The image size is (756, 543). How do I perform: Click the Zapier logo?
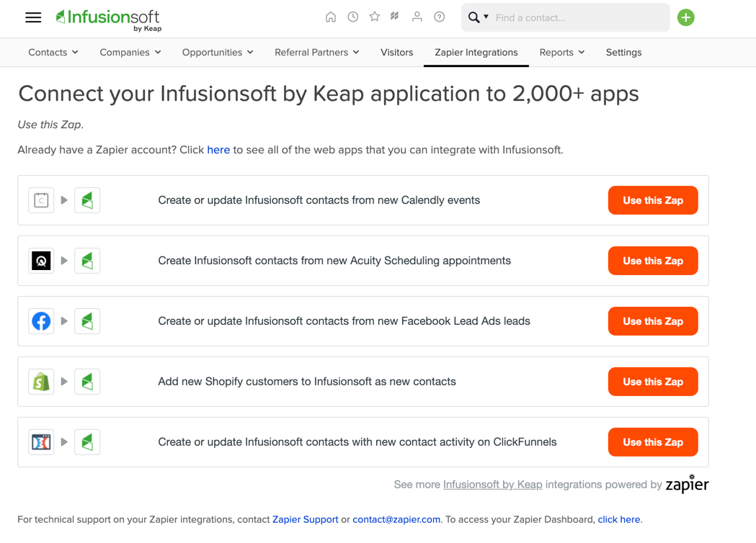point(687,484)
